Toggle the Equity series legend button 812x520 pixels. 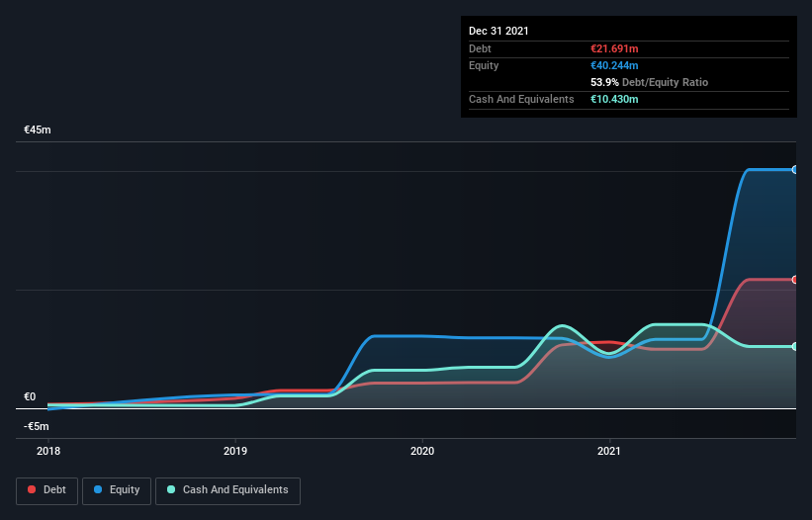(117, 490)
